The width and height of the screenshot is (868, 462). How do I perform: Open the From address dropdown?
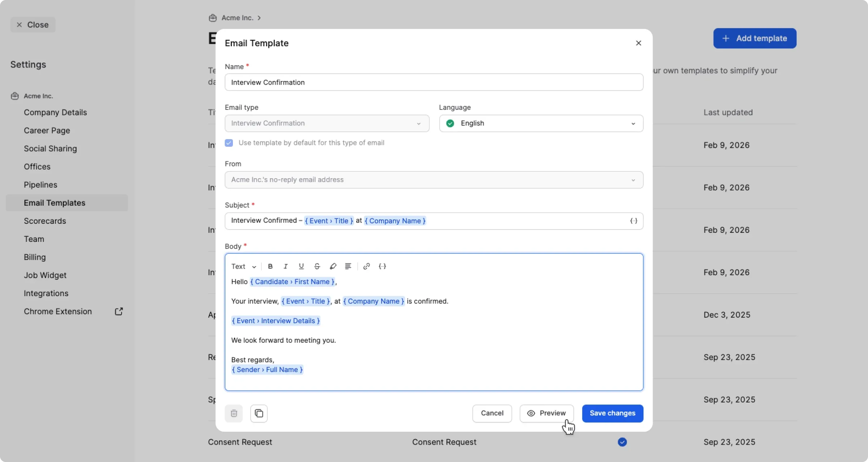point(434,180)
